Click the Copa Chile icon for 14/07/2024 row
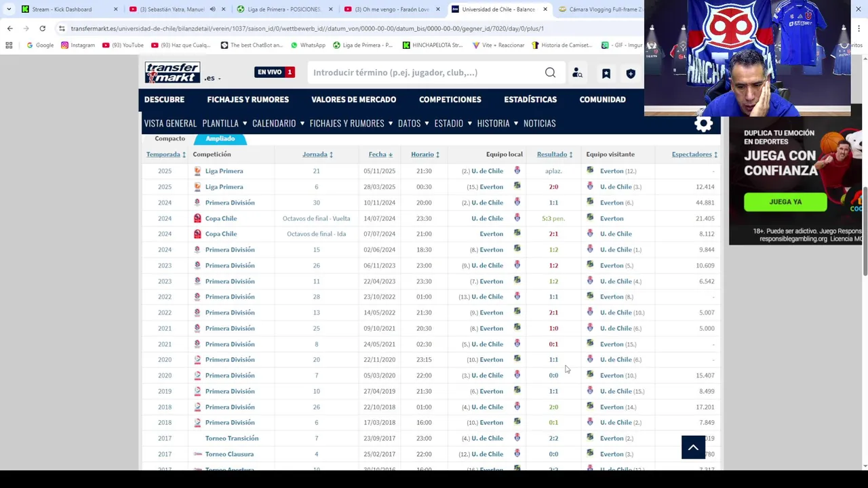 pyautogui.click(x=197, y=218)
